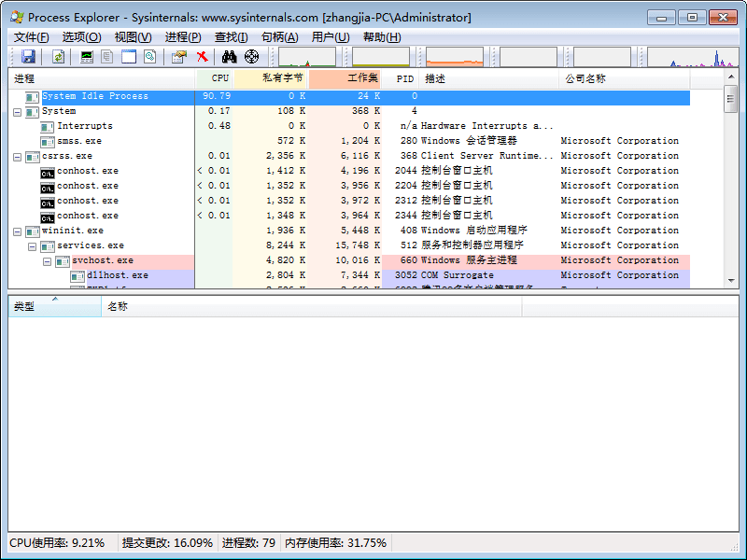
Task: Click the red X Kill Process icon
Action: coord(202,57)
